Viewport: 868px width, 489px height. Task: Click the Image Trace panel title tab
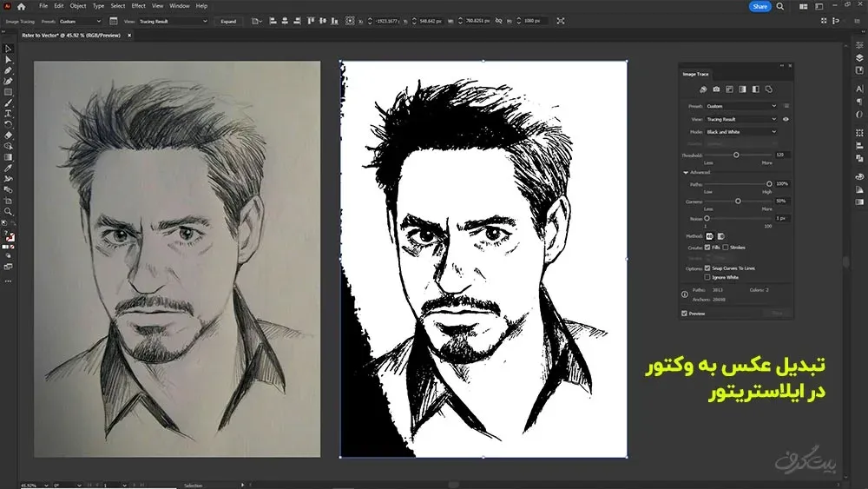695,74
